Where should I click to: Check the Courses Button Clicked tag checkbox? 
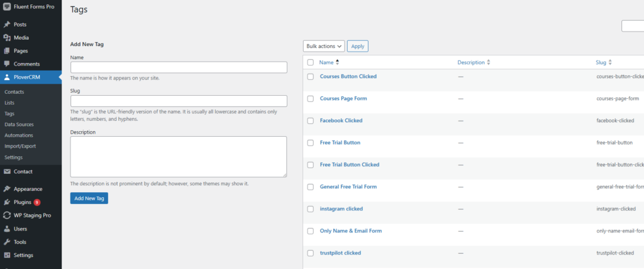(310, 76)
